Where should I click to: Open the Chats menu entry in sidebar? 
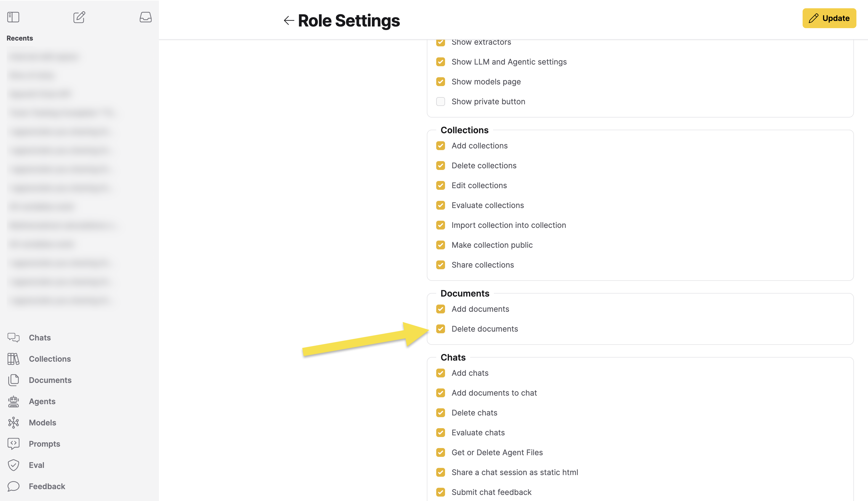tap(39, 338)
